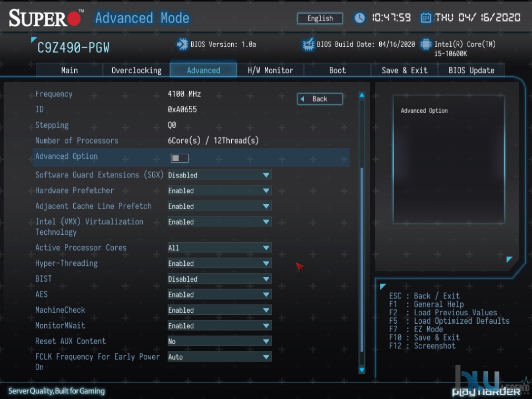Click ESC Back / Exit hint
Viewport: 532px width, 399px height.
[x=425, y=296]
